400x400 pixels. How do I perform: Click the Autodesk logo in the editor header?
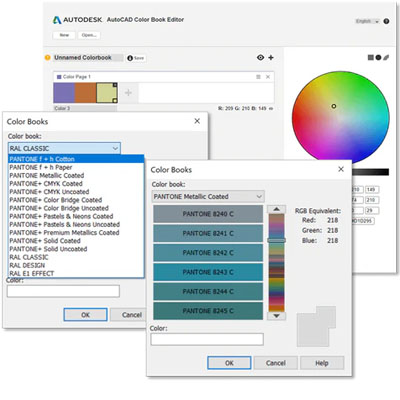[x=57, y=20]
